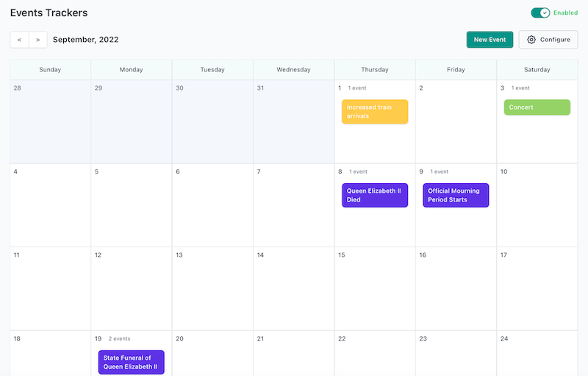Click the Events Trackers heading
The width and height of the screenshot is (588, 376).
[49, 13]
